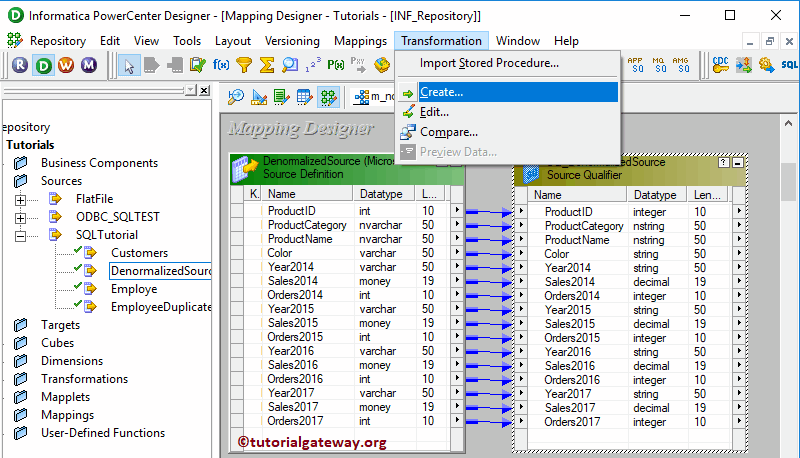Add a Filter funnel transformation
The width and height of the screenshot is (800, 458).
[x=244, y=65]
